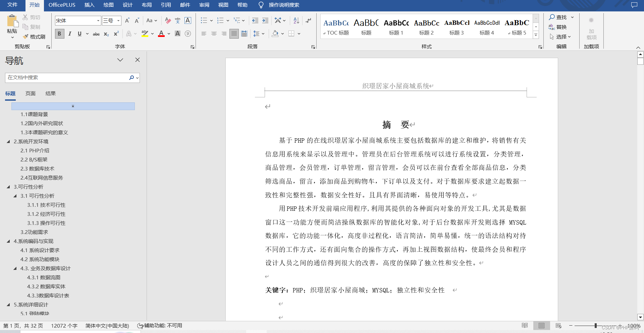Click the sort icon

click(296, 20)
